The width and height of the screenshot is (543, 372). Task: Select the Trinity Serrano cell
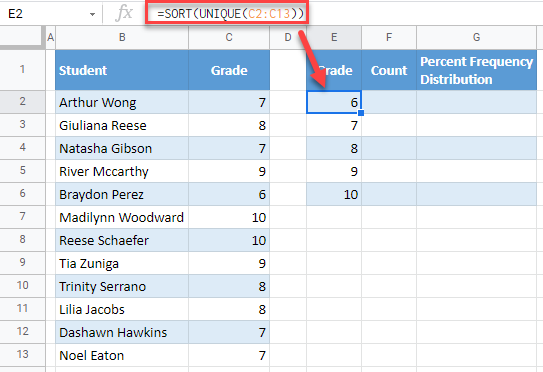click(122, 286)
